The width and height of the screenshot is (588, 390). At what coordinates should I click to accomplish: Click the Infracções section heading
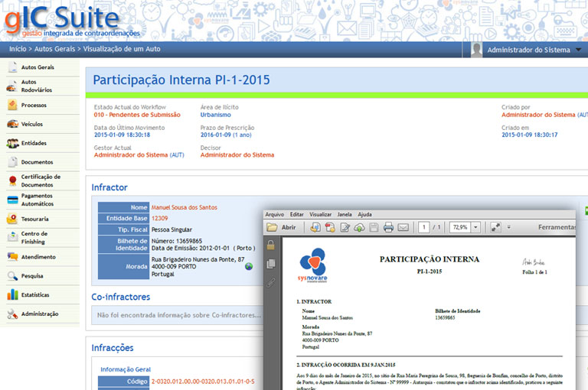pos(113,348)
